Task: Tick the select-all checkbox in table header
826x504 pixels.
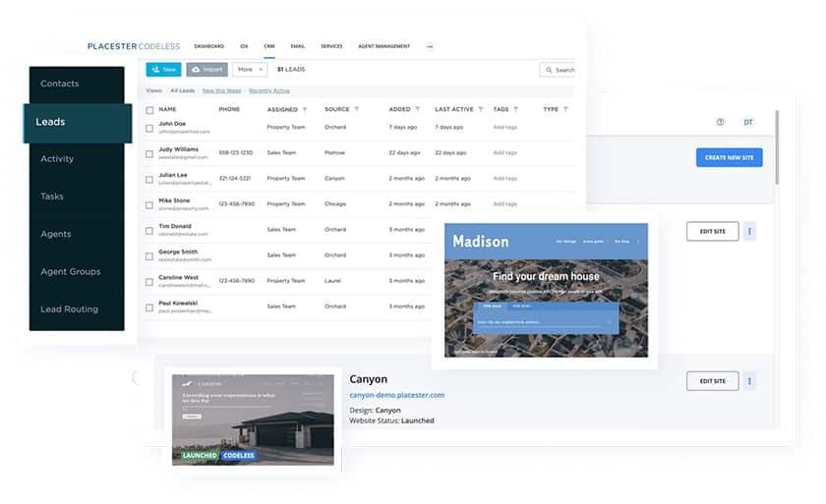Action: (x=149, y=110)
